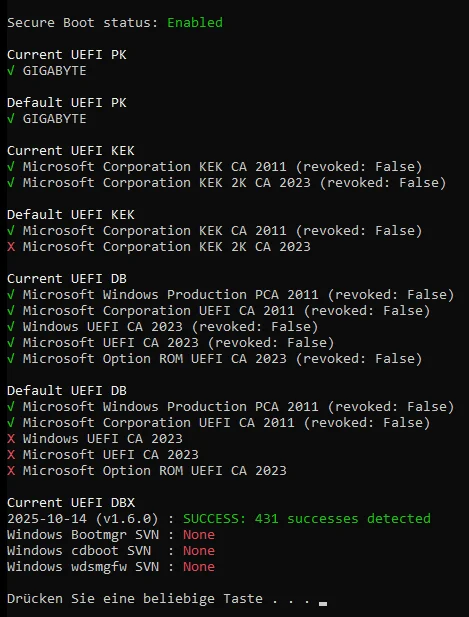
Task: Select the Default UEFI DB heading
Action: click(67, 391)
